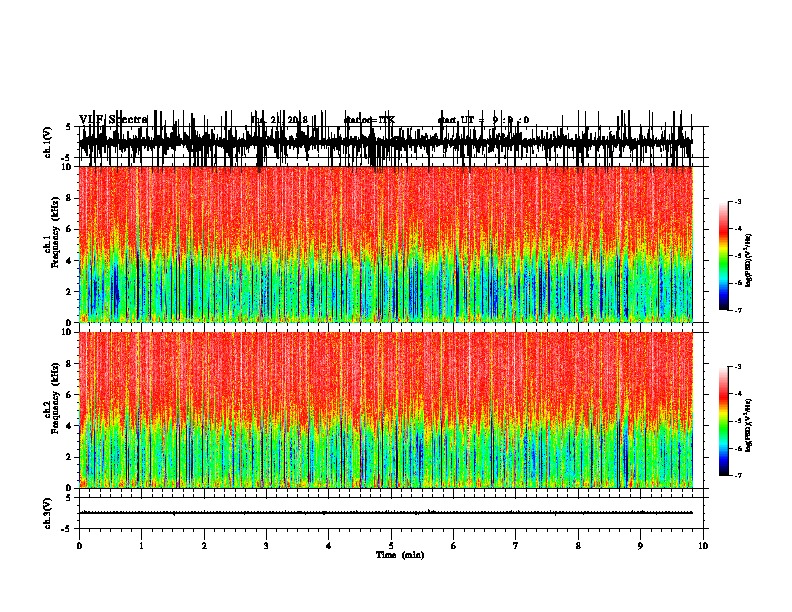792x612 pixels.
Task: Click the ch.1 spectrogram color scale bar
Action: pyautogui.click(x=724, y=255)
